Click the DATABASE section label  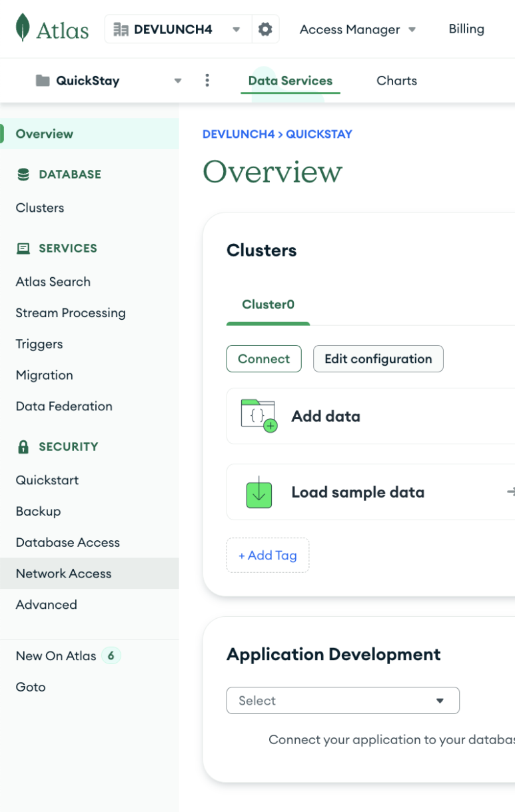tap(70, 175)
